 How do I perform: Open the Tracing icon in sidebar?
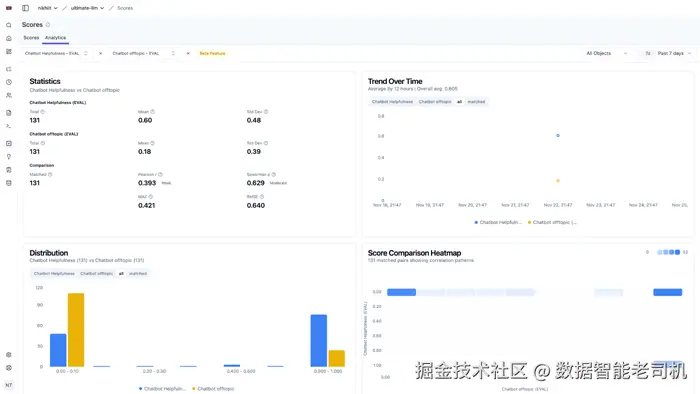(8, 69)
